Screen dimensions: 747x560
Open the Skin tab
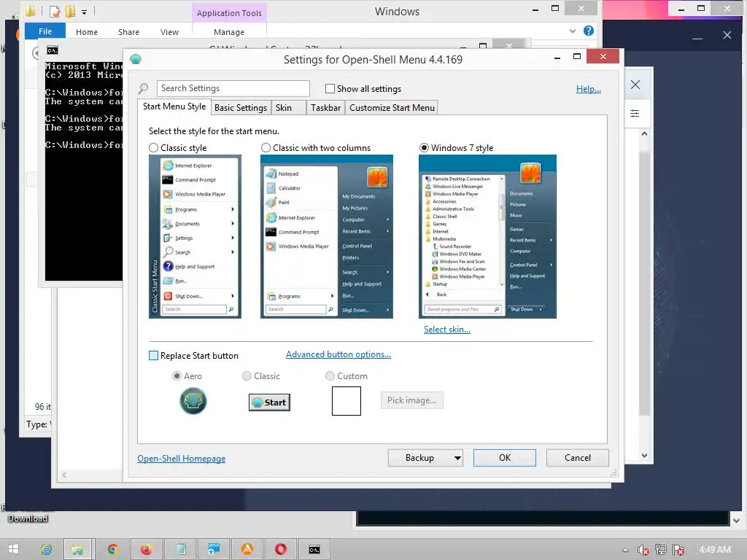pyautogui.click(x=284, y=108)
